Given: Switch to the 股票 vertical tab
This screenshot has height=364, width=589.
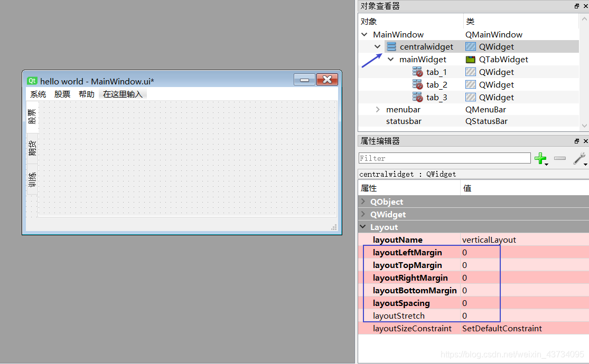Looking at the screenshot, I should [32, 117].
